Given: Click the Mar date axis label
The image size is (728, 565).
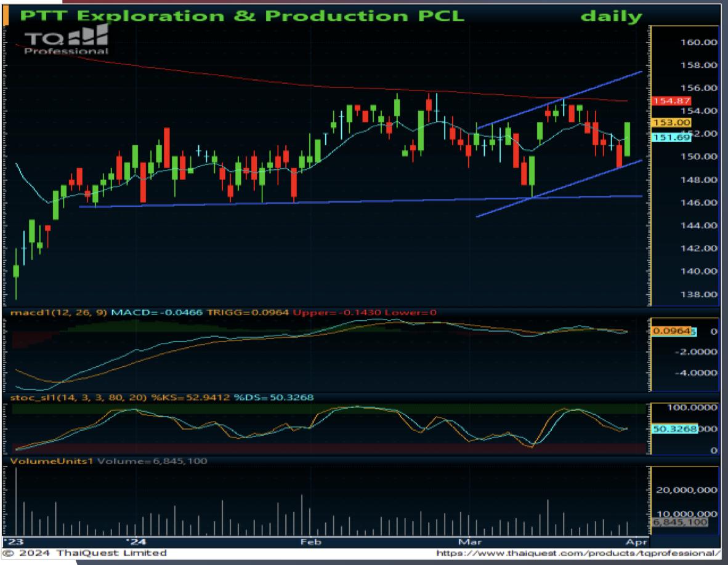Looking at the screenshot, I should point(470,542).
